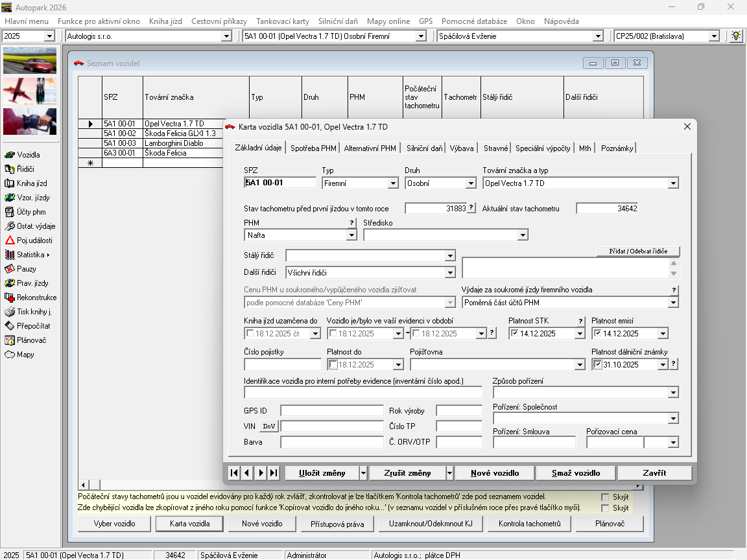Toggle the Platnost emisí date checkbox
The height and width of the screenshot is (560, 747).
tap(598, 334)
